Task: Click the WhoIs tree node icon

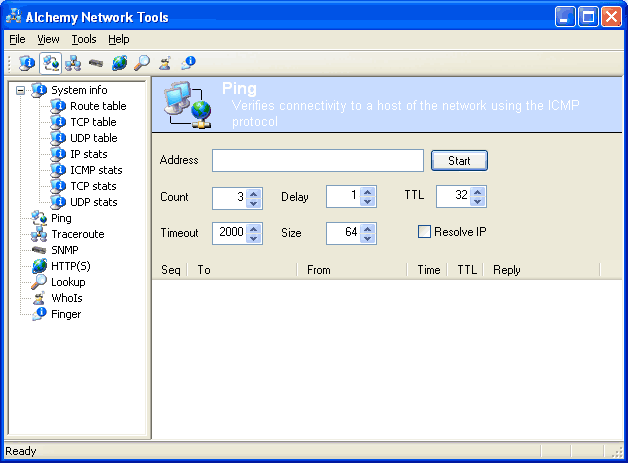Action: pyautogui.click(x=39, y=298)
